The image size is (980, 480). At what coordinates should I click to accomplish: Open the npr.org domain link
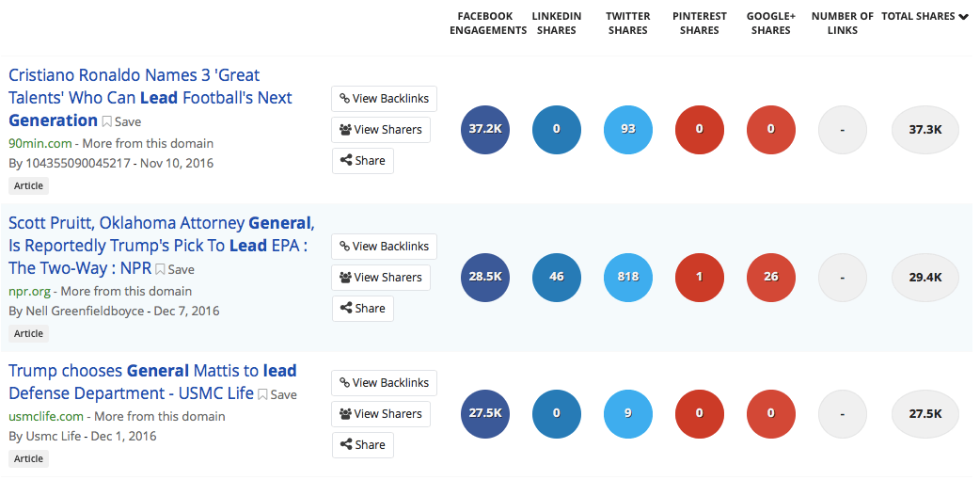29,292
